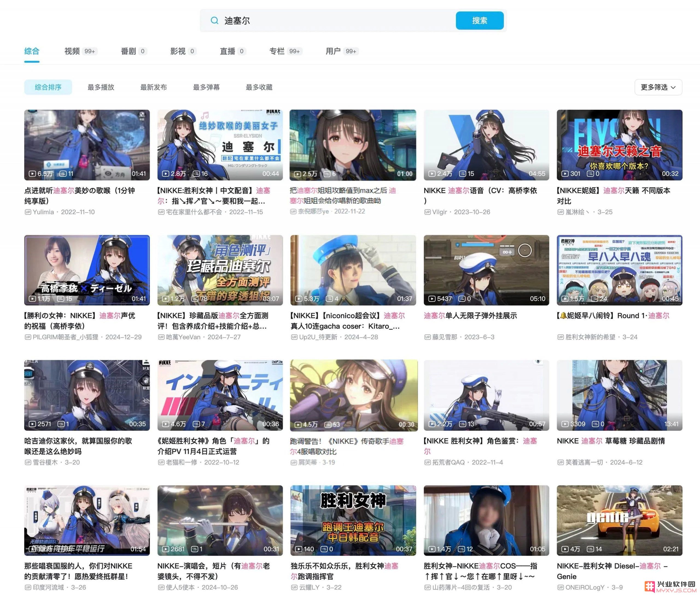700x597 pixels.
Task: Visit uploader 藤见雪那 profile
Action: 445,337
